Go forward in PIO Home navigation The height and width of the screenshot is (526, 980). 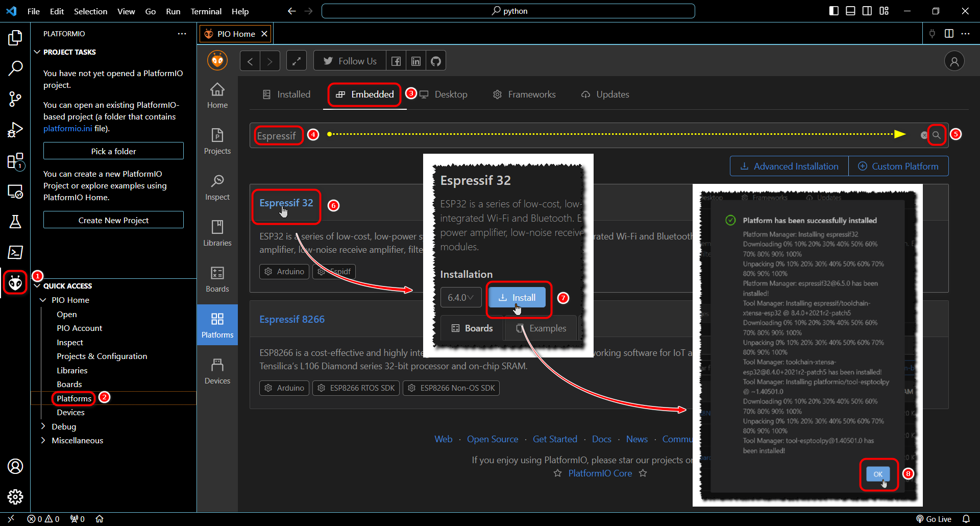coord(270,61)
